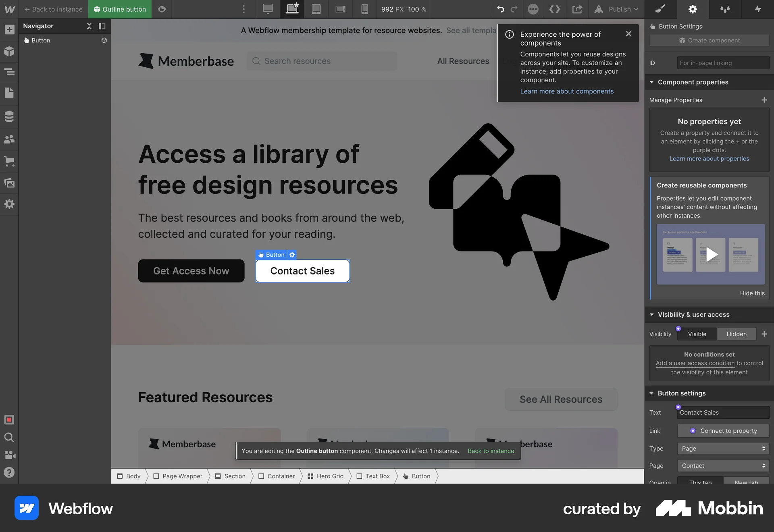Open the Assets panel
Viewport: 774px width, 532px height.
click(9, 183)
